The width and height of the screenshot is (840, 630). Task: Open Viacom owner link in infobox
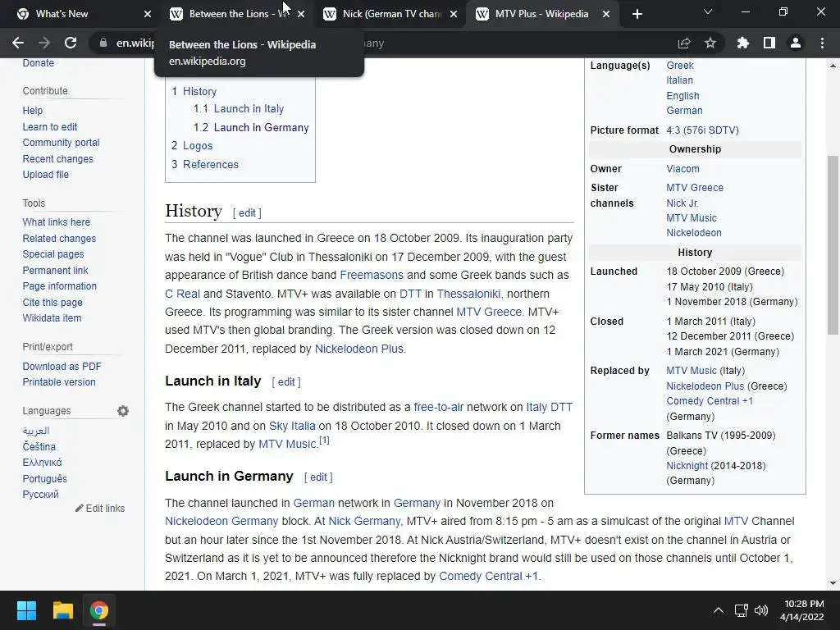(x=682, y=169)
